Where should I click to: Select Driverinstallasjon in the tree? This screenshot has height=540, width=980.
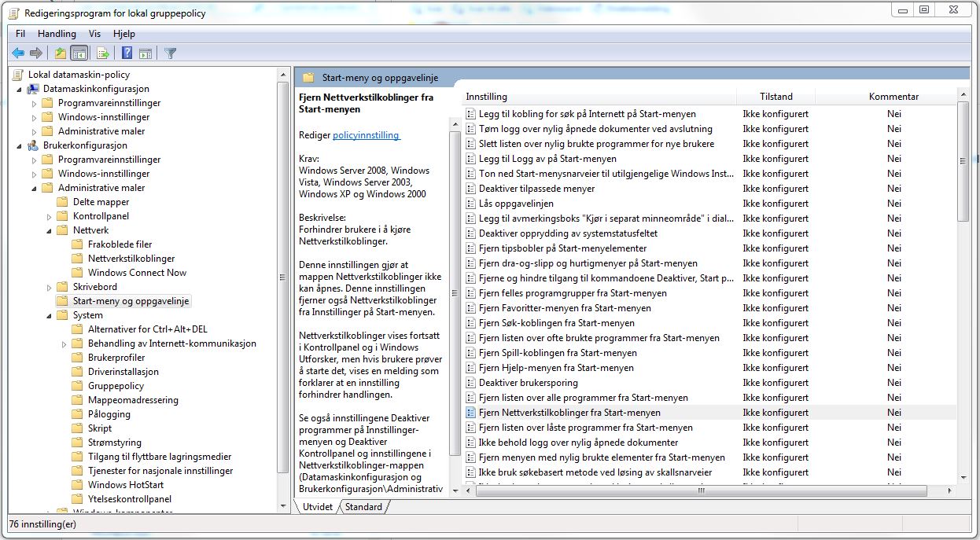pyautogui.click(x=123, y=372)
